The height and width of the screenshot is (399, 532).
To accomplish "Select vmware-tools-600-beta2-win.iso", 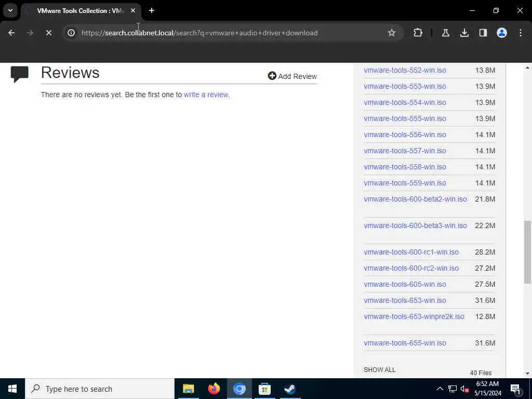I will click(x=415, y=199).
